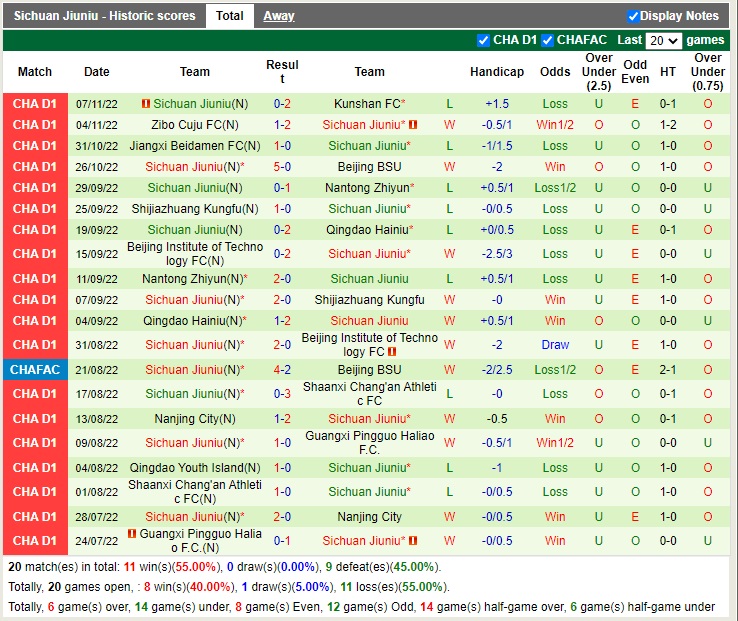Screen dimensions: 738x621
Task: Switch to the Total tab
Action: 230,16
